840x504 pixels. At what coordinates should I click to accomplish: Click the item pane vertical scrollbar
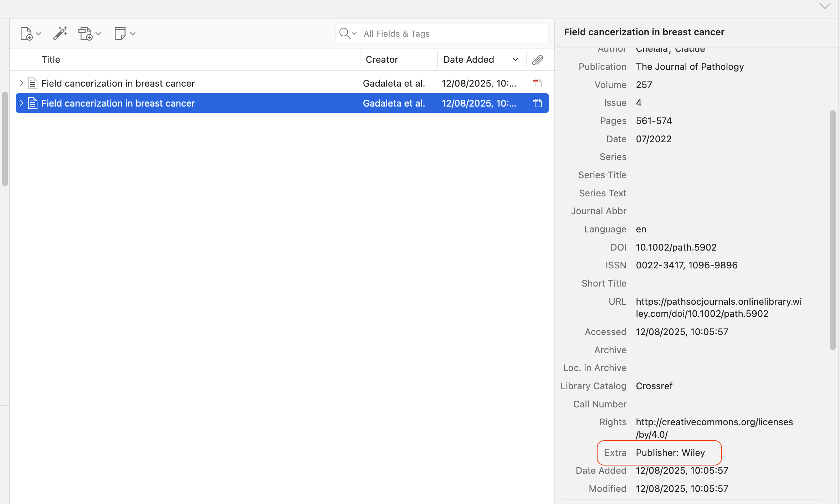[x=833, y=230]
